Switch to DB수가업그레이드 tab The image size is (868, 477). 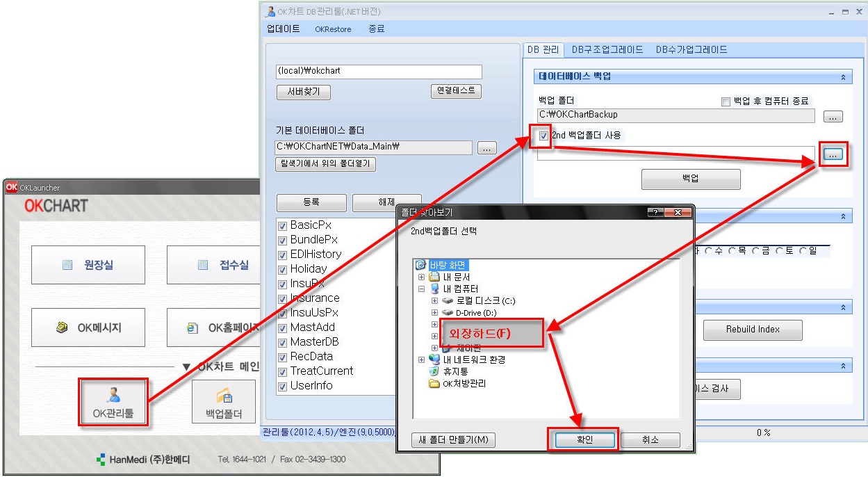click(x=691, y=50)
